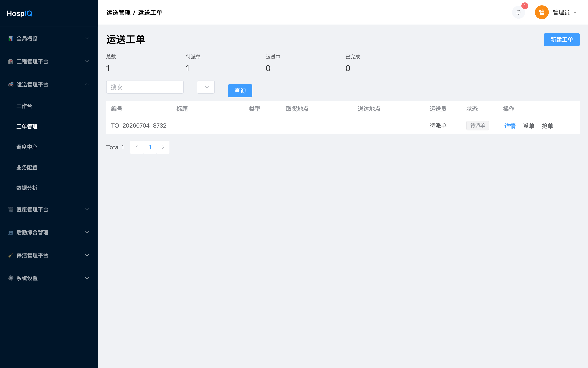Click the 取货地点 column header
The width and height of the screenshot is (588, 368).
297,109
